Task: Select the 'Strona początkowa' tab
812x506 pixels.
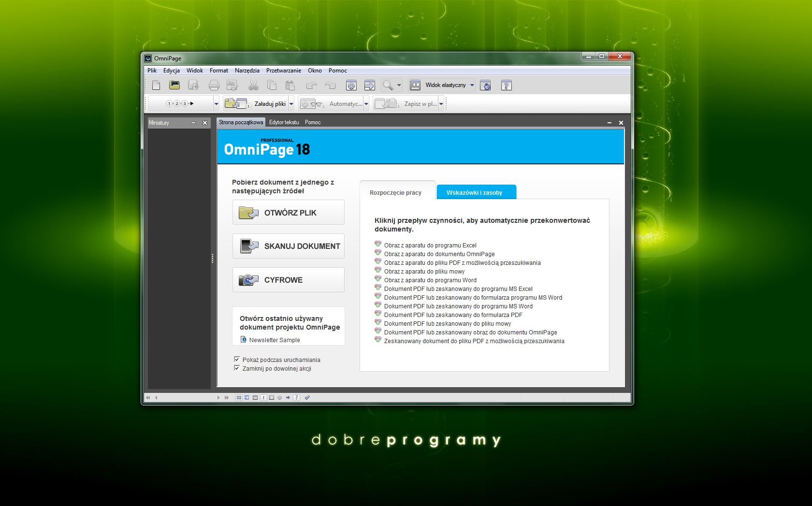Action: point(241,122)
